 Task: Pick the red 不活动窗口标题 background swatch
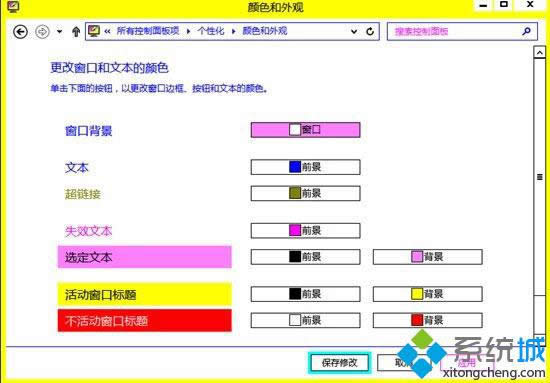pos(417,320)
